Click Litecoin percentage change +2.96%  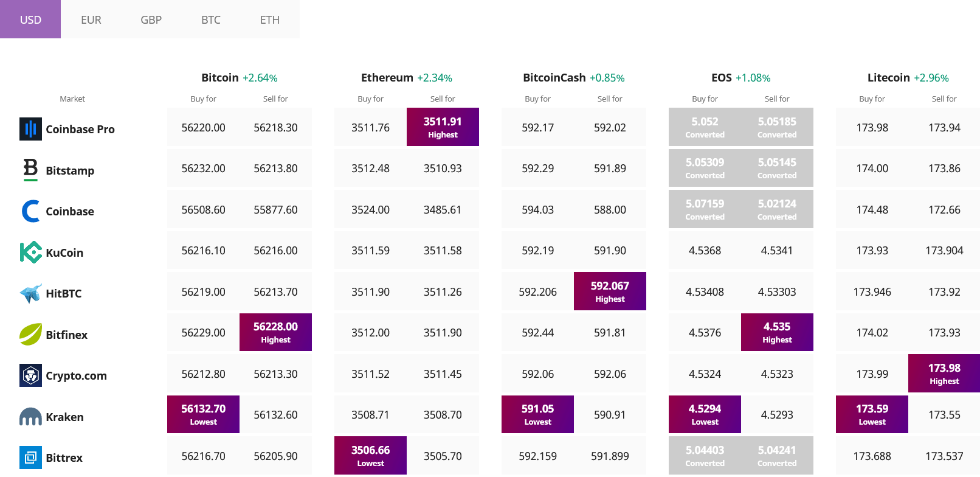pos(931,78)
